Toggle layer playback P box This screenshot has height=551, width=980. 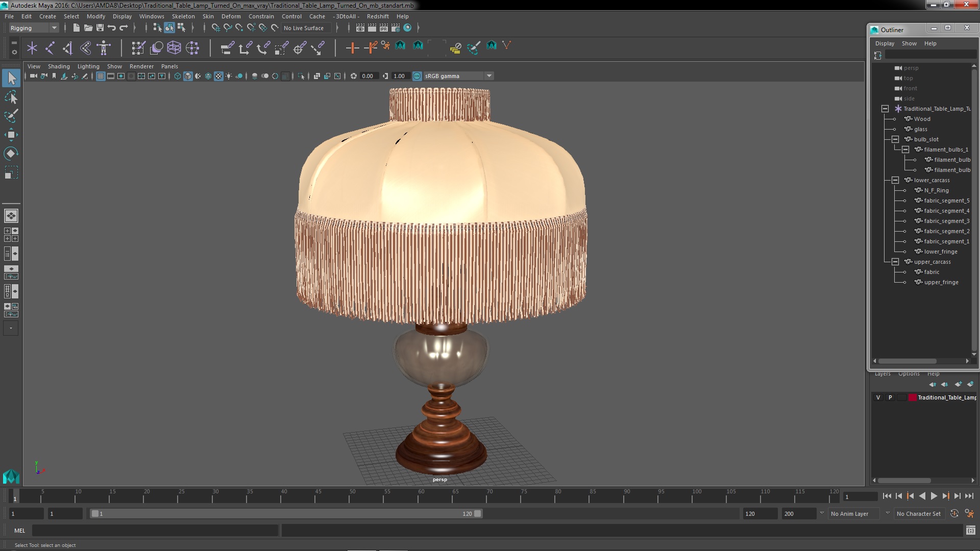(890, 397)
